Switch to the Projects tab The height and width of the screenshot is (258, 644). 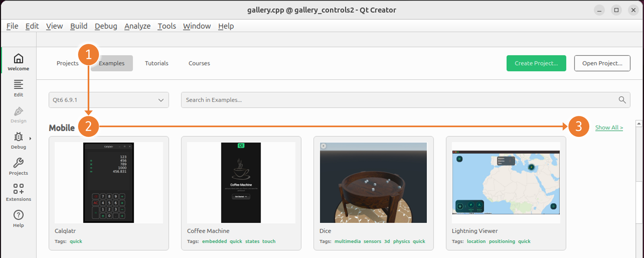[x=68, y=63]
